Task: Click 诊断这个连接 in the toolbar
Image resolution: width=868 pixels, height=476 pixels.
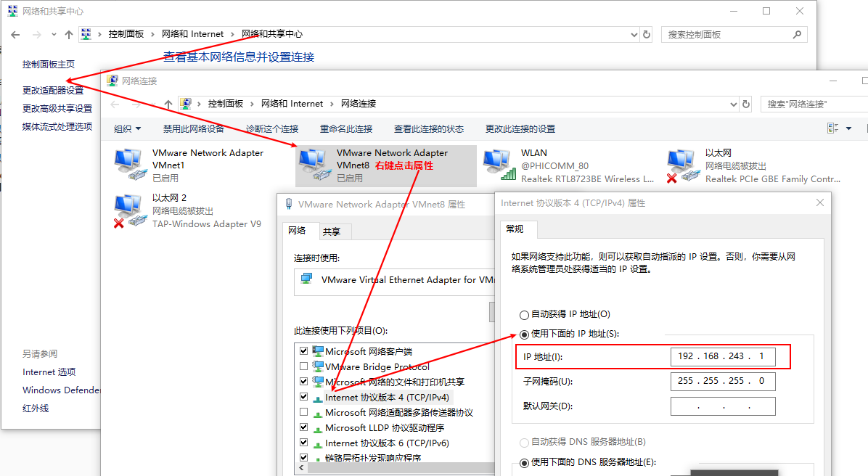Action: tap(272, 129)
